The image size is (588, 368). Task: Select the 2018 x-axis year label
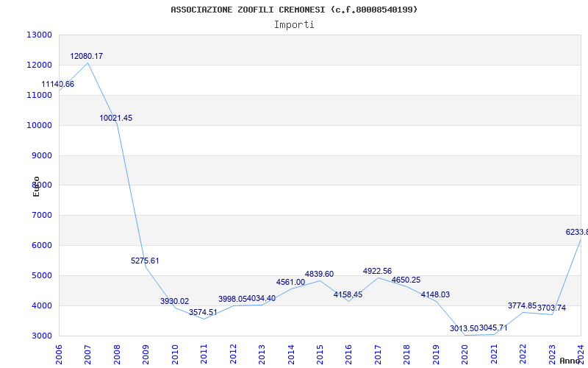[407, 355]
